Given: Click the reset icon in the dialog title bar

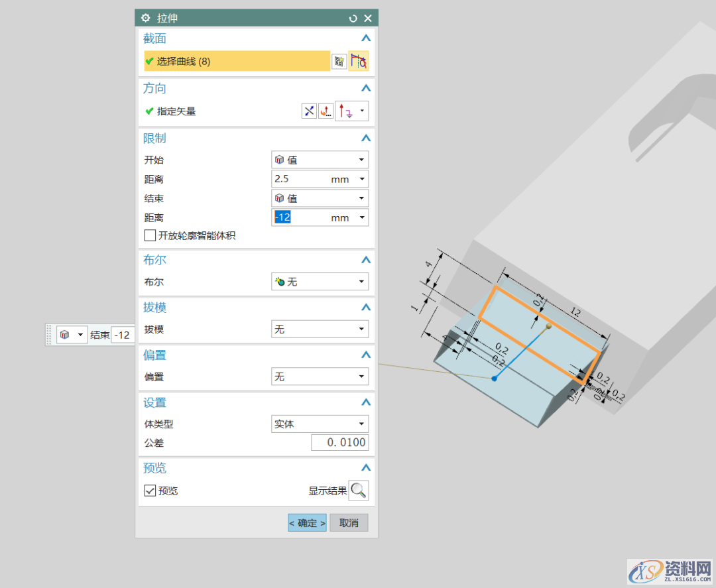Looking at the screenshot, I should (x=353, y=18).
